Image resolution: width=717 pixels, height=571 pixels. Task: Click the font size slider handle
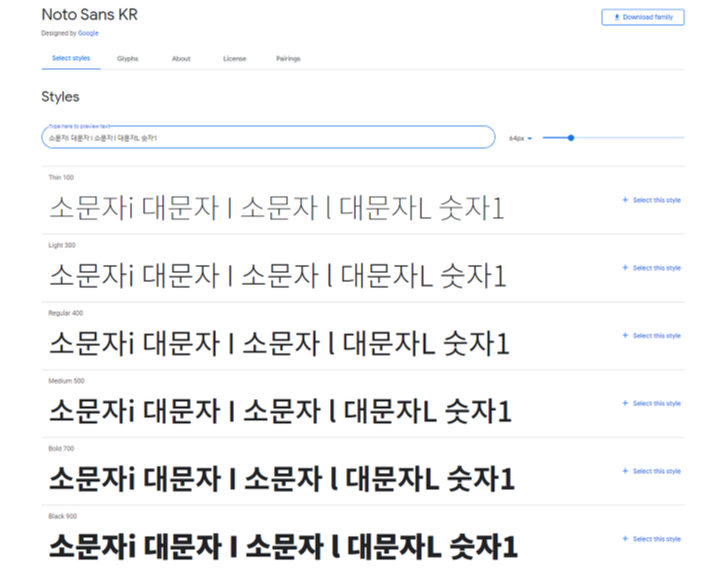571,138
